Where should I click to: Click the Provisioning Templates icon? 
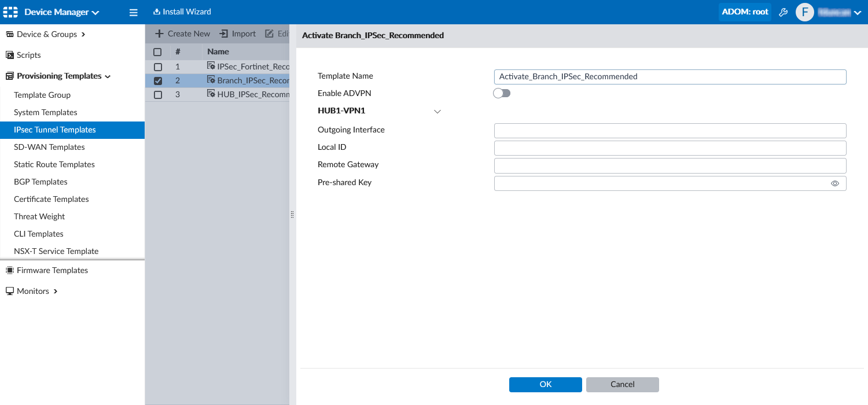[10, 76]
